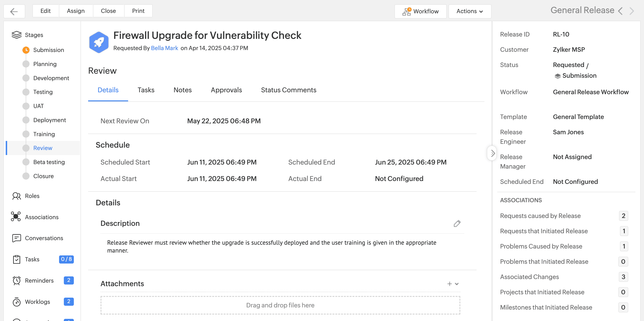Switch to Status Comments tab
644x321 pixels.
pos(288,90)
